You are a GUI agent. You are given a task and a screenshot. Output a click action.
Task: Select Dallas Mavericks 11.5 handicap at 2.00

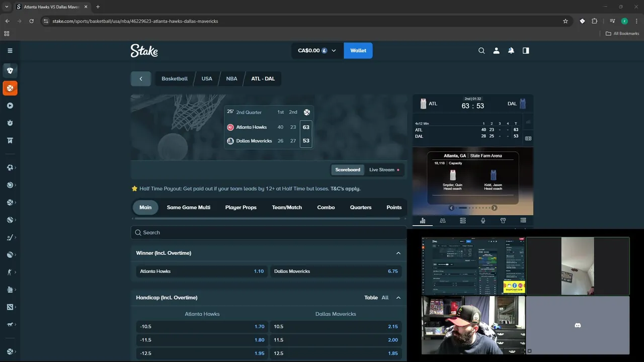336,340
